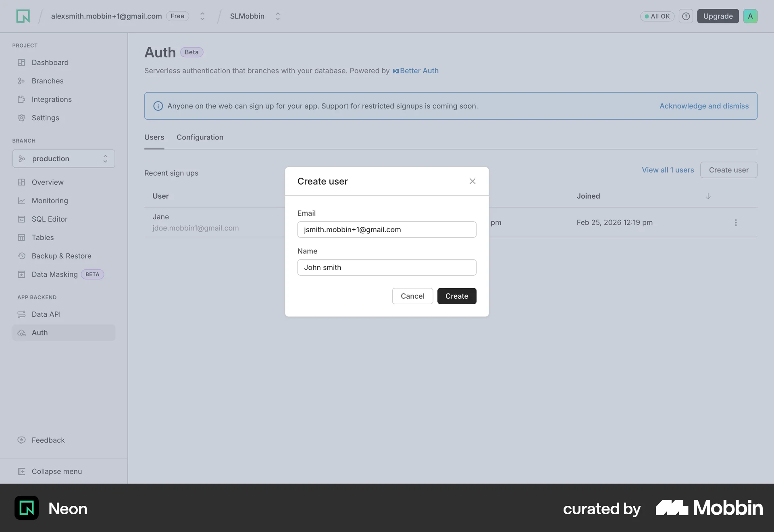Click the Integrations puzzle icon
Viewport: 774px width, 532px height.
[21, 100]
